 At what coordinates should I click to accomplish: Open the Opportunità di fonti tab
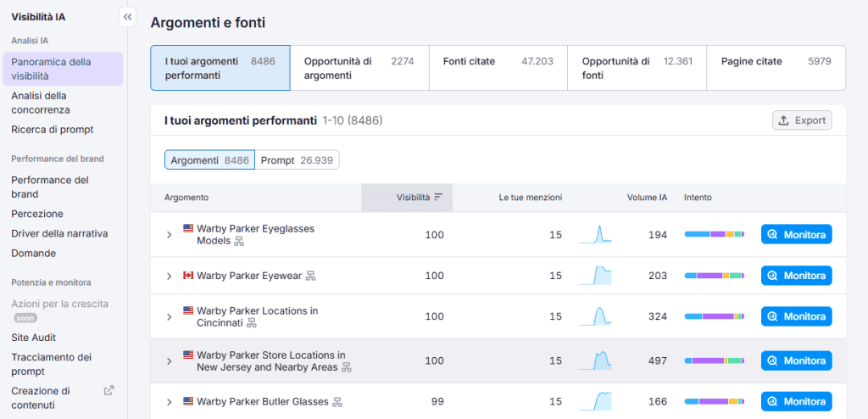pyautogui.click(x=637, y=68)
